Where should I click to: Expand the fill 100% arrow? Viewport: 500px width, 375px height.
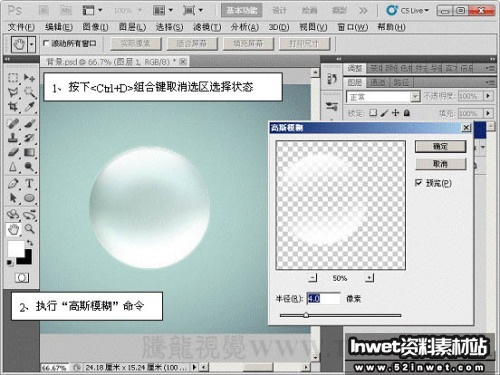tap(488, 113)
